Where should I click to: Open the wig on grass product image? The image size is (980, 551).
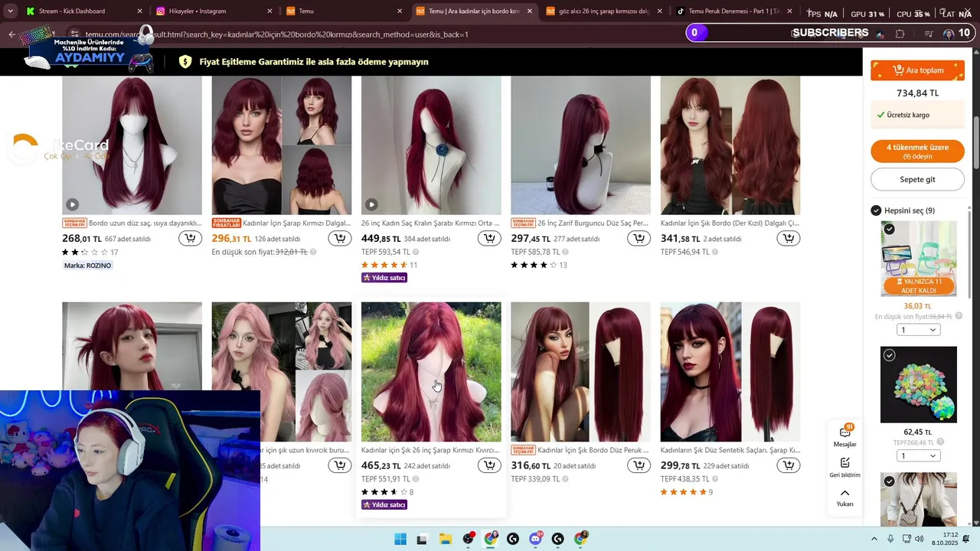(431, 372)
